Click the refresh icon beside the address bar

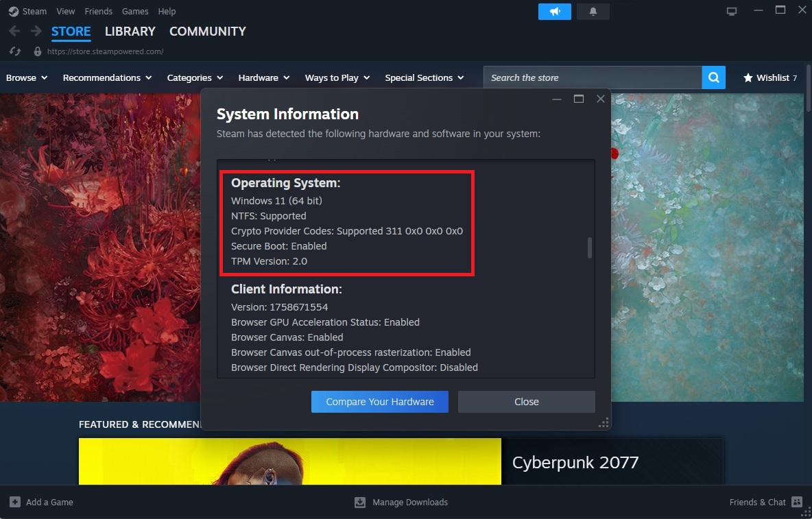coord(14,51)
